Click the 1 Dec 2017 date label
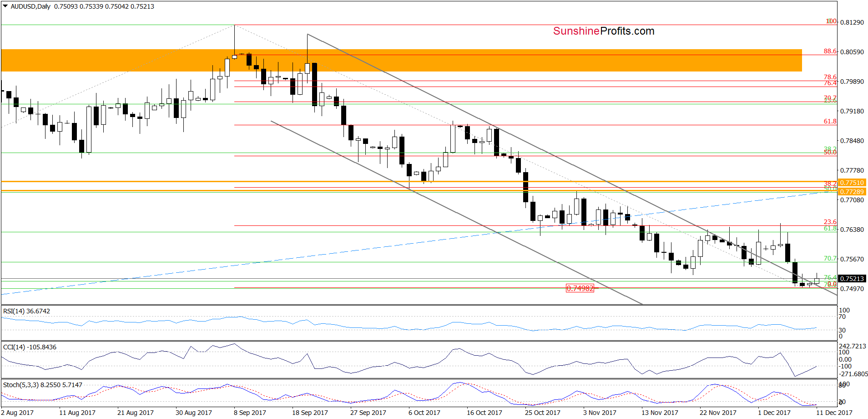 click(x=774, y=413)
